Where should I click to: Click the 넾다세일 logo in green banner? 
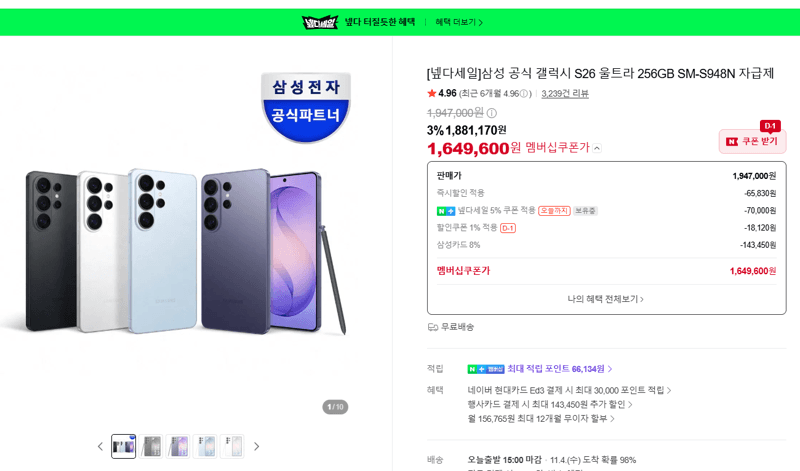click(x=320, y=22)
